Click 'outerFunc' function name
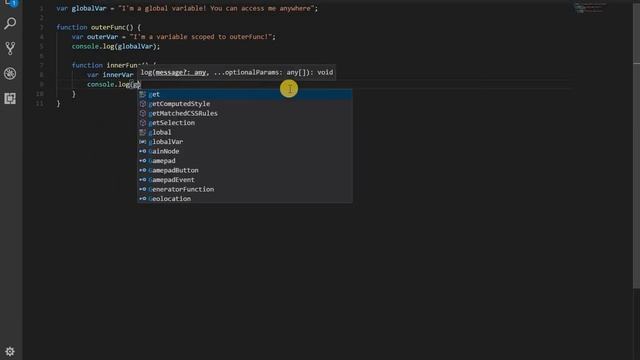640x360 pixels. tap(108, 27)
